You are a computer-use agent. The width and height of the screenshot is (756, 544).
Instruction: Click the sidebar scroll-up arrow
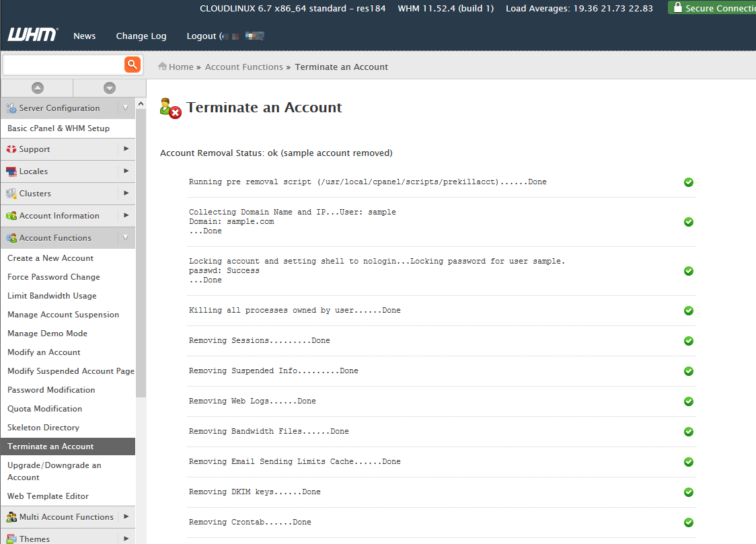point(141,104)
